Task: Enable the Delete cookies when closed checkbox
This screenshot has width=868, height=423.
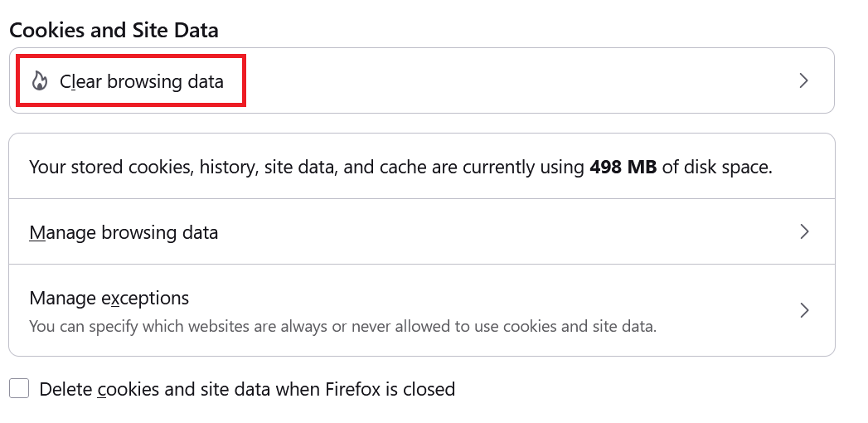Action: [19, 388]
